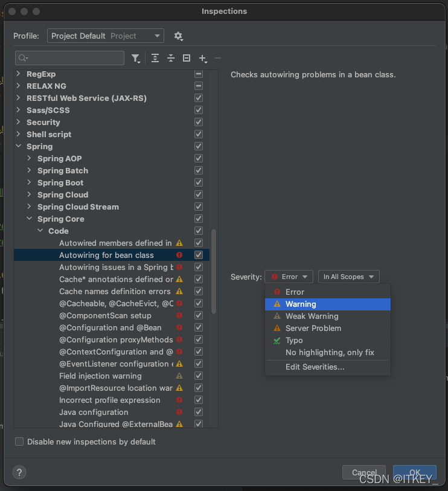The width and height of the screenshot is (448, 491).
Task: Click the Cancel button
Action: pos(364,472)
